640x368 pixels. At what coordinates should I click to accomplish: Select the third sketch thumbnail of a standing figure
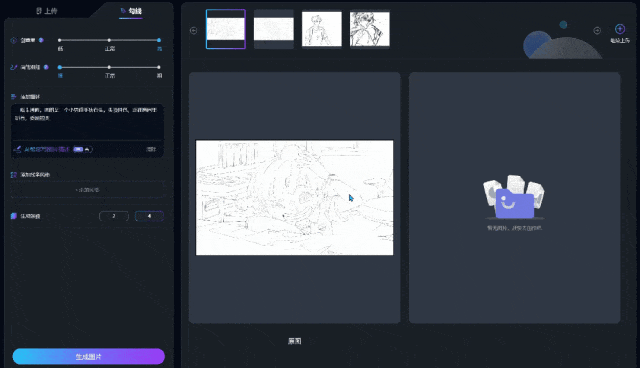point(322,29)
